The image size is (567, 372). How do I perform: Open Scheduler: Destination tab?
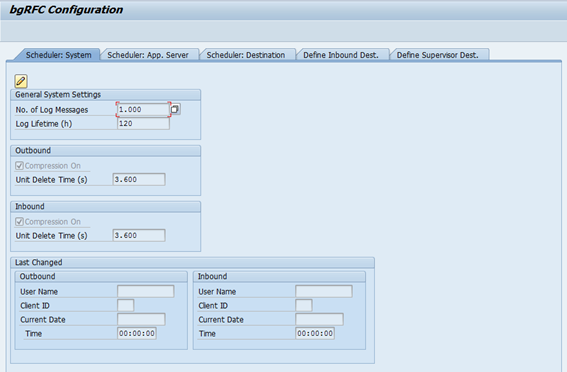pyautogui.click(x=246, y=55)
